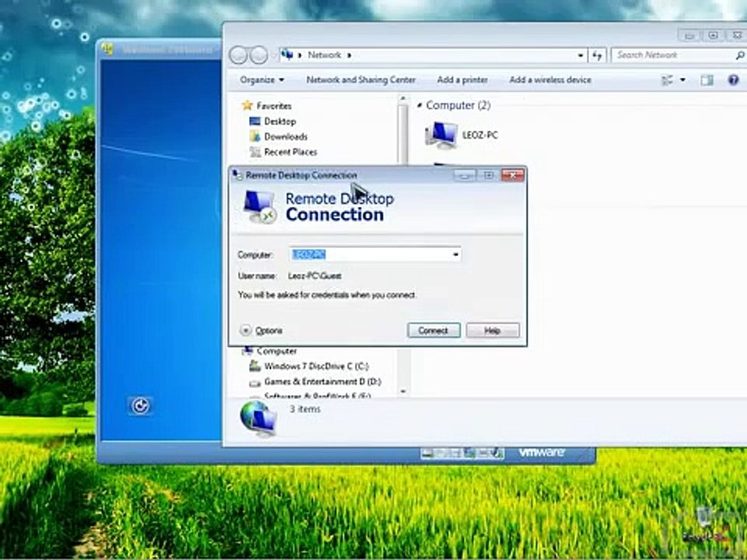Click the C: drive icon in navigation pane

pyautogui.click(x=255, y=366)
